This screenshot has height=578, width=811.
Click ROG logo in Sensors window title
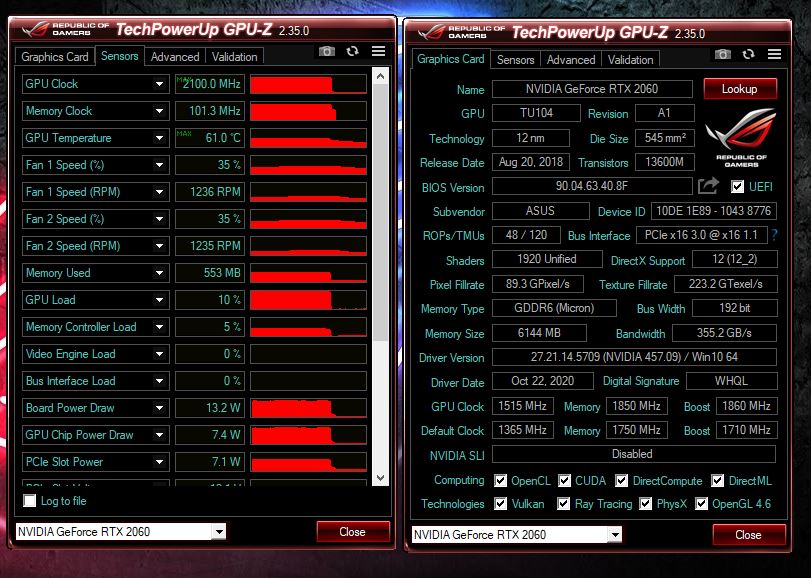35,29
